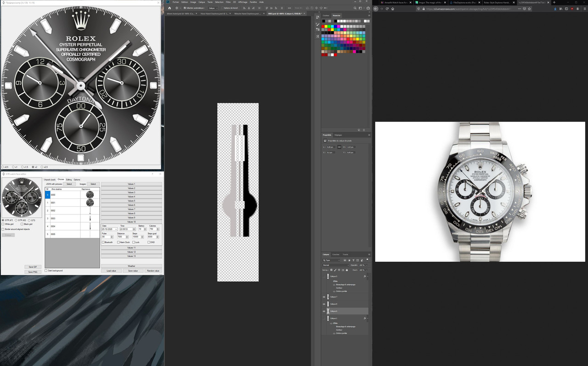The image size is (588, 366).
Task: Select the x0.5 zoom radio button
Action: (x=3, y=167)
